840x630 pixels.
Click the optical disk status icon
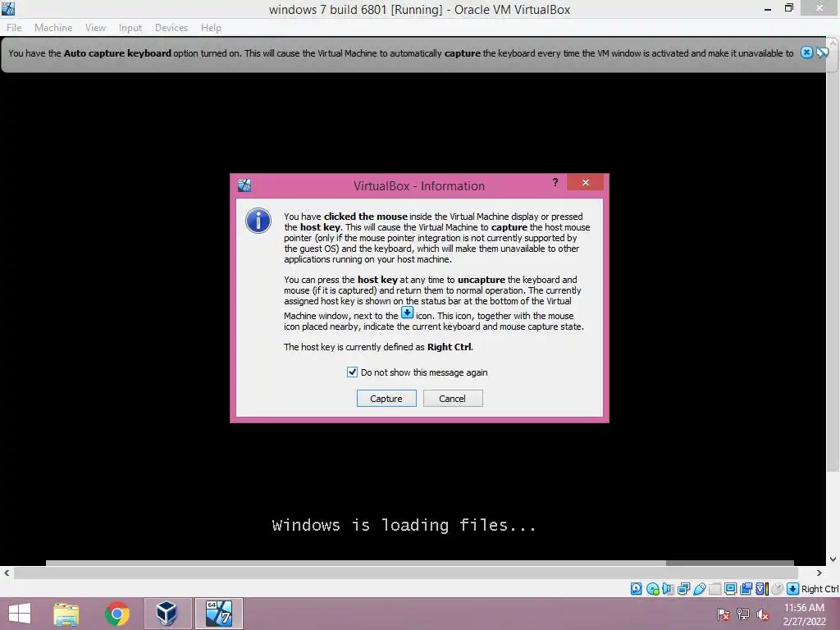point(652,589)
